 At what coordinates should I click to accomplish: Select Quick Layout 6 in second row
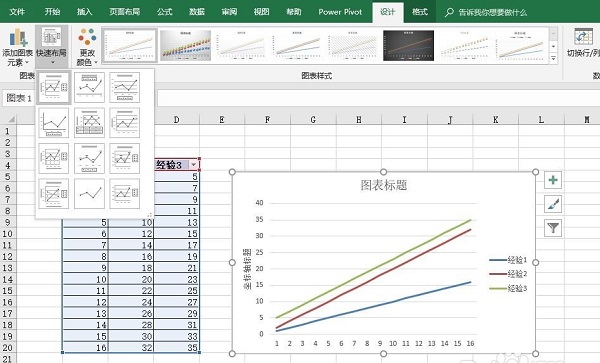pyautogui.click(x=125, y=123)
